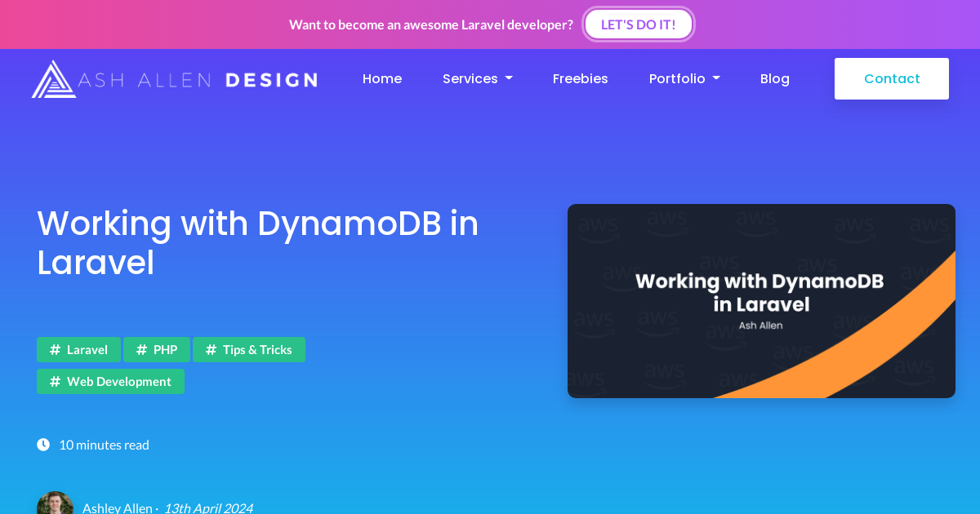Go to the Home nav item
The width and height of the screenshot is (980, 514).
[381, 79]
